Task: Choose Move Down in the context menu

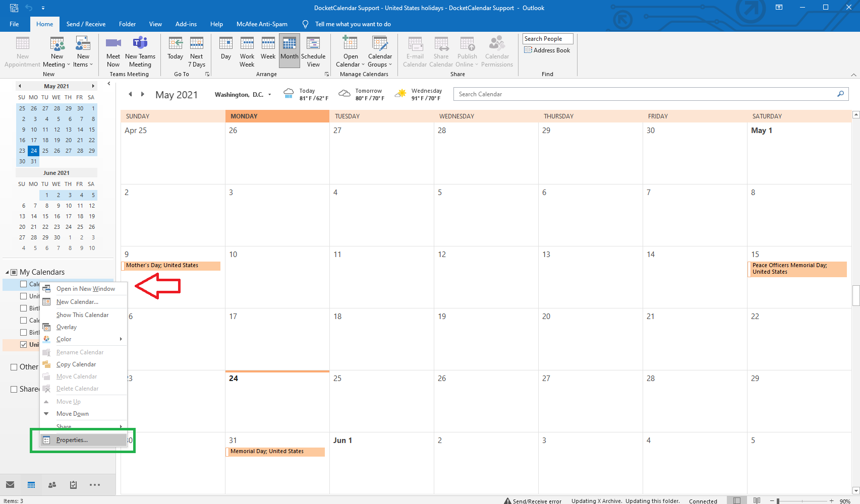Action: 83,414
